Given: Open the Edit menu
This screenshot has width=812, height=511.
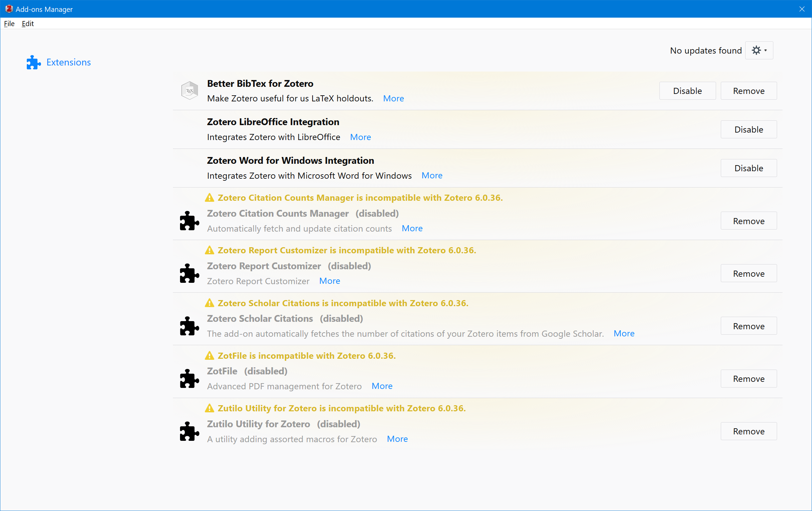Looking at the screenshot, I should (28, 24).
